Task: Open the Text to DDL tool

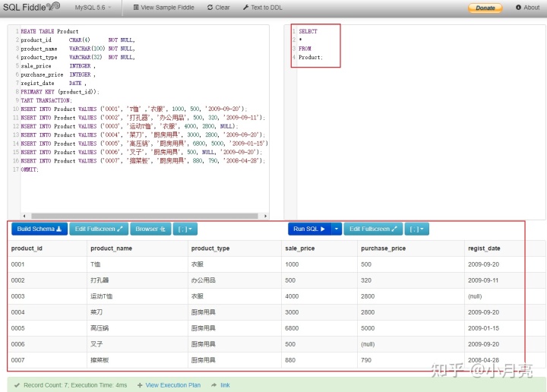Action: 263,8
